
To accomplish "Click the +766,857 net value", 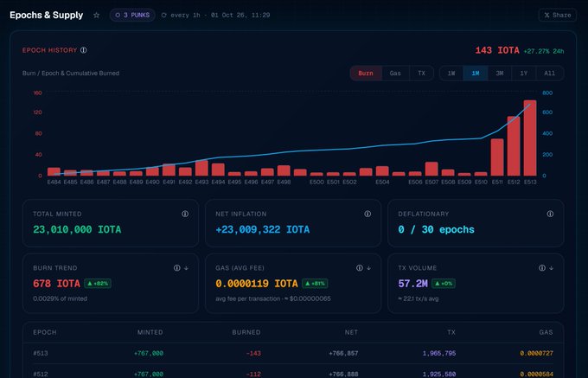I will (343, 353).
